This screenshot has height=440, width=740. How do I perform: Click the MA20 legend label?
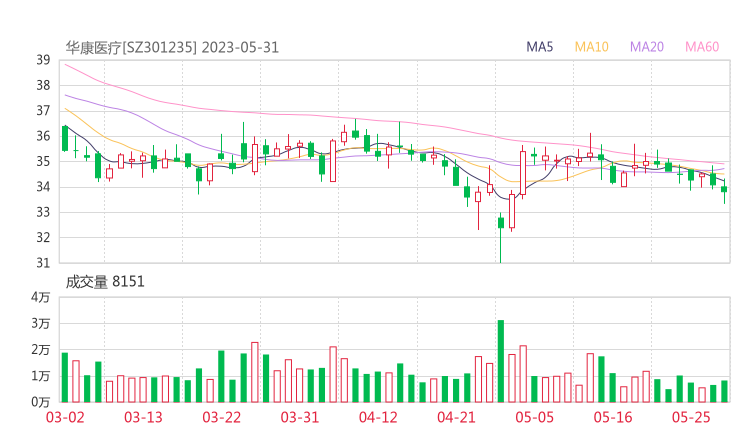pyautogui.click(x=647, y=47)
